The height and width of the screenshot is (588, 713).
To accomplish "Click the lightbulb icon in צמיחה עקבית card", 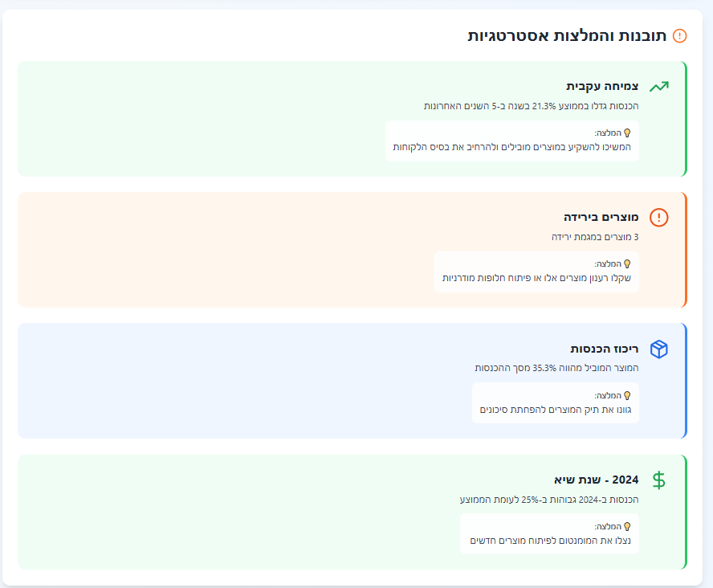I will point(627,133).
